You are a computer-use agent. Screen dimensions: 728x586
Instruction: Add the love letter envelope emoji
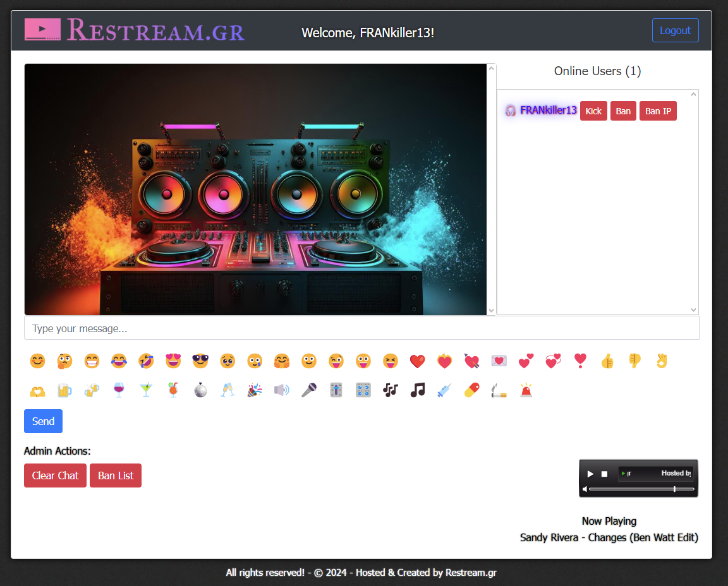coord(499,361)
